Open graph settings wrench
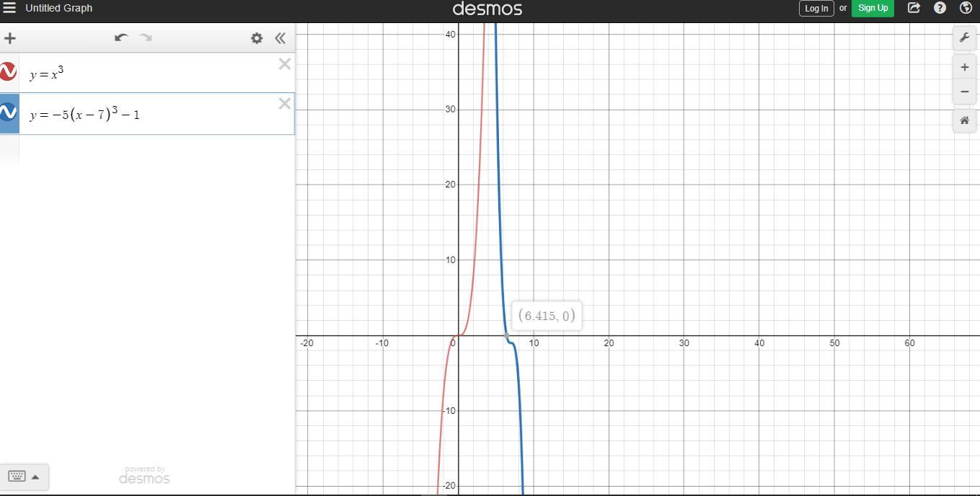The width and height of the screenshot is (980, 496). point(965,37)
